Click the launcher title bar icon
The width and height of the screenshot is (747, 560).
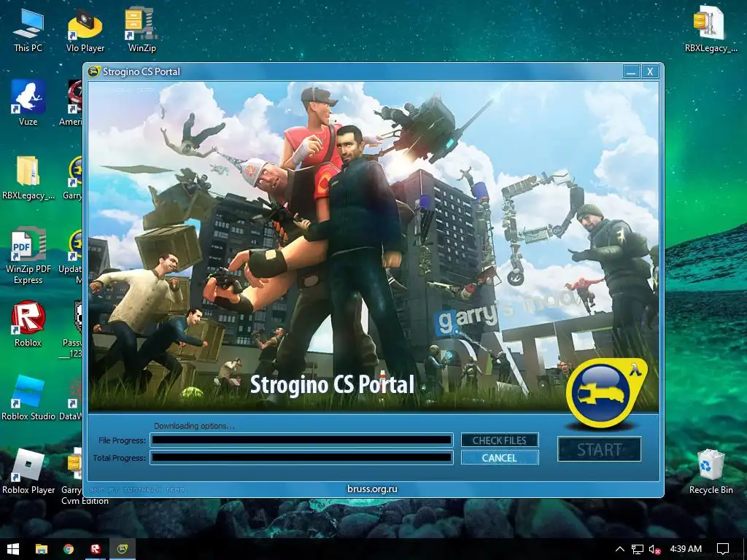pyautogui.click(x=94, y=71)
